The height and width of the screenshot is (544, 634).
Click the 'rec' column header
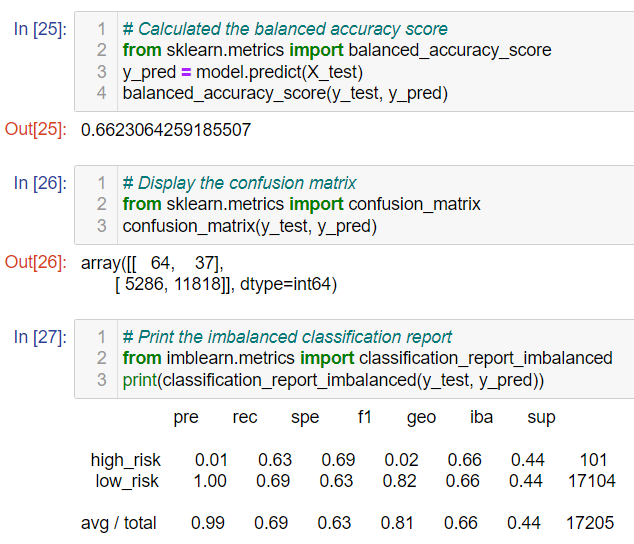(245, 417)
